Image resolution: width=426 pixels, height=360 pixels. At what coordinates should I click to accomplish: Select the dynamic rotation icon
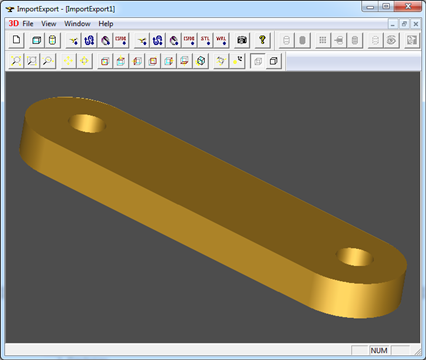[221, 61]
